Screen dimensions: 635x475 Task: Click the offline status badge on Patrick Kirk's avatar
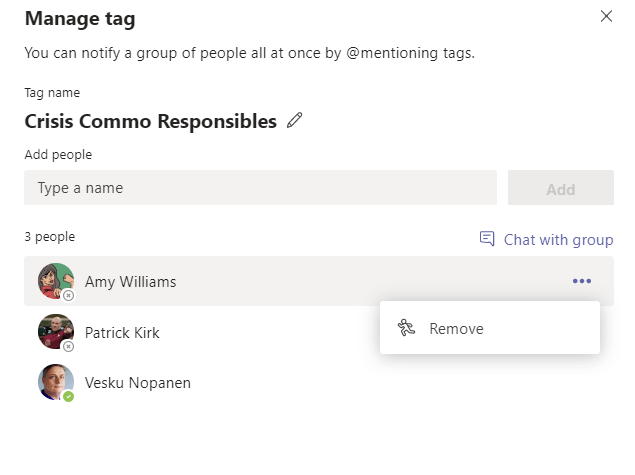[x=68, y=346]
